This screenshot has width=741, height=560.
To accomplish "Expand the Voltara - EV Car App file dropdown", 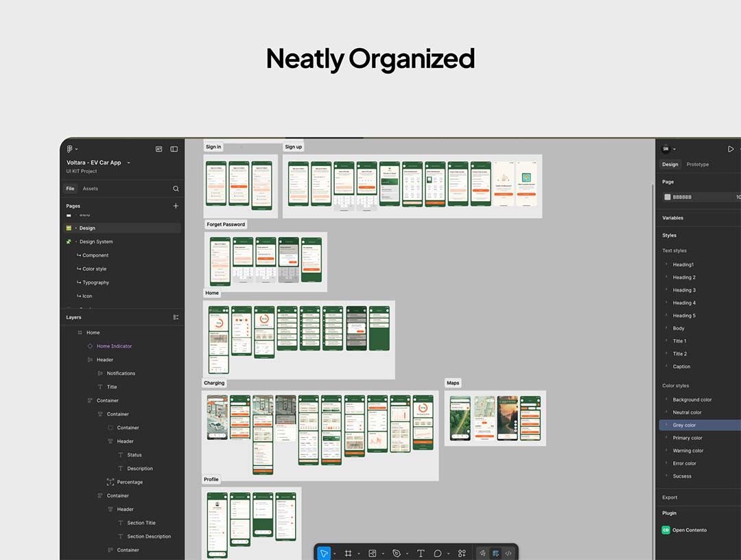I will click(x=128, y=163).
